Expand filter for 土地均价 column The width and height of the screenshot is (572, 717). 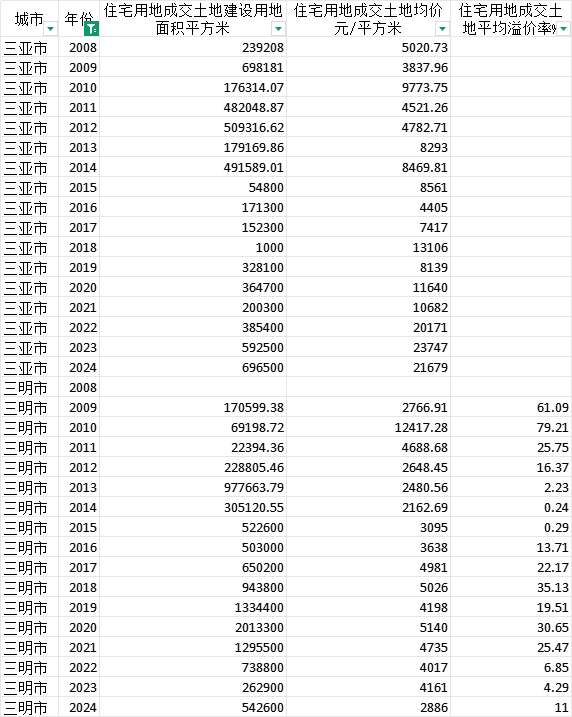pos(442,29)
